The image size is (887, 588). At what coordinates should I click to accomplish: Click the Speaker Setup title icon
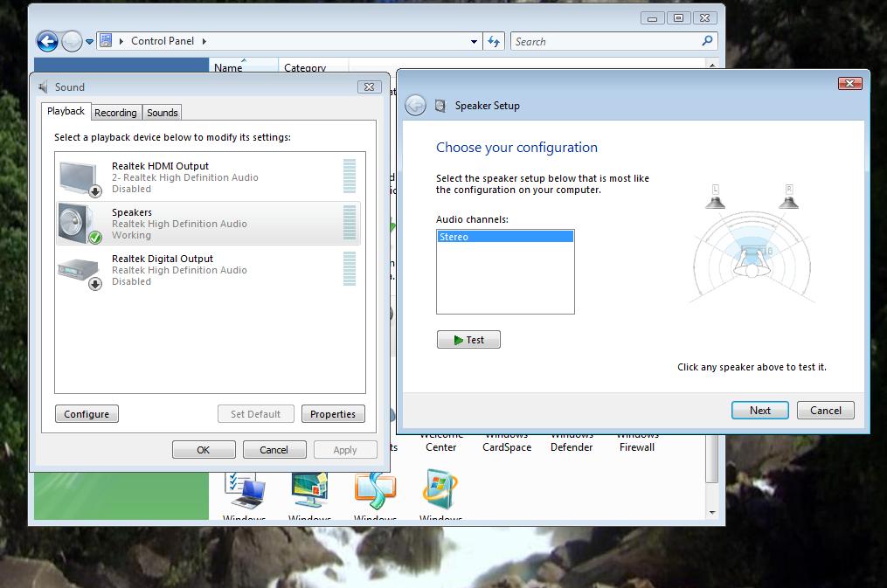click(440, 106)
